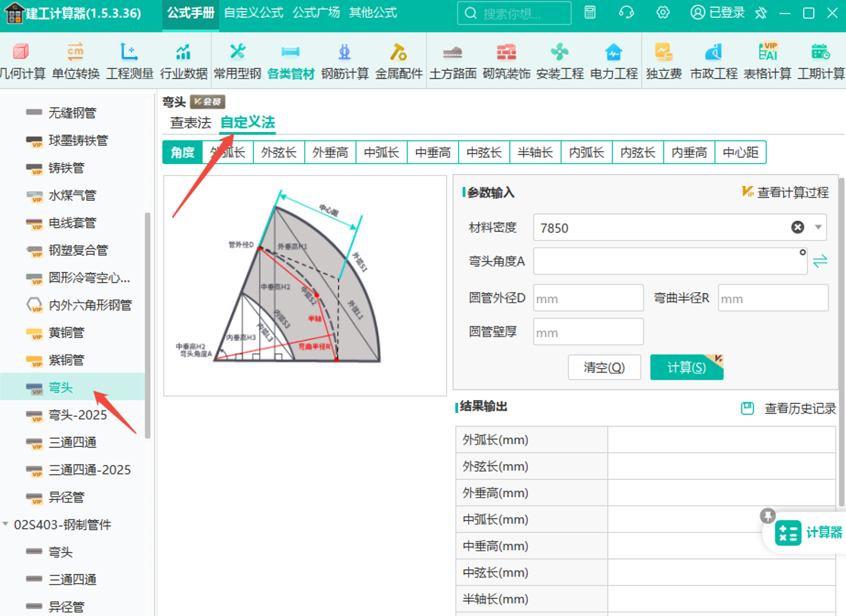Open settings gear icon in title bar
This screenshot has height=616, width=846.
point(663,12)
